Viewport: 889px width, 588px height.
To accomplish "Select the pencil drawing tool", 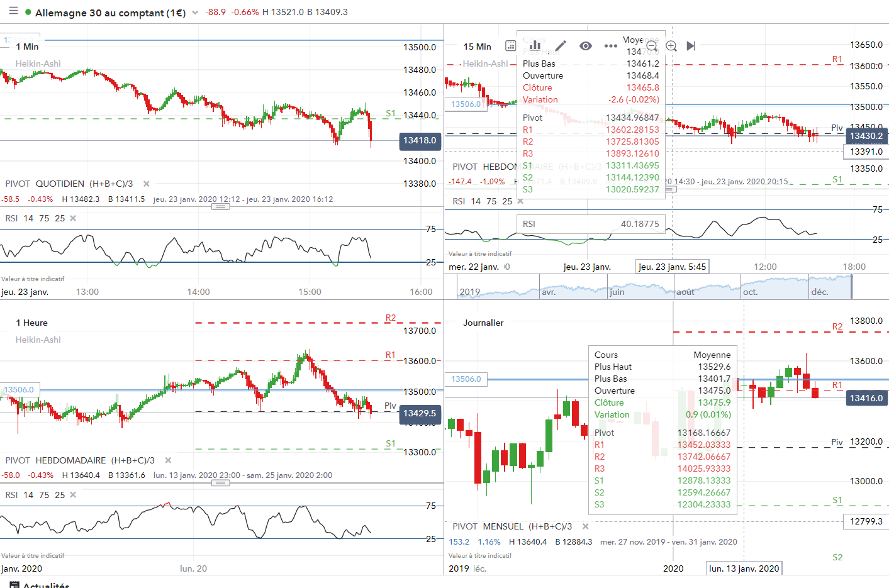I will (x=561, y=46).
